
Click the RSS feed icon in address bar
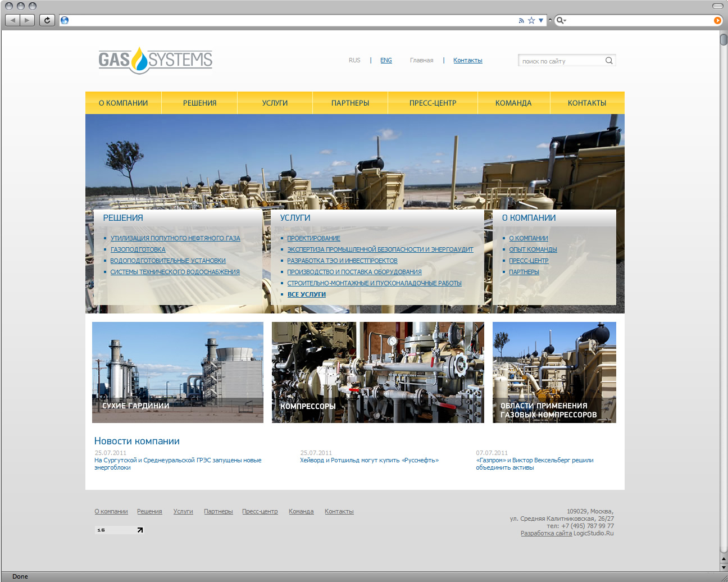click(x=521, y=20)
